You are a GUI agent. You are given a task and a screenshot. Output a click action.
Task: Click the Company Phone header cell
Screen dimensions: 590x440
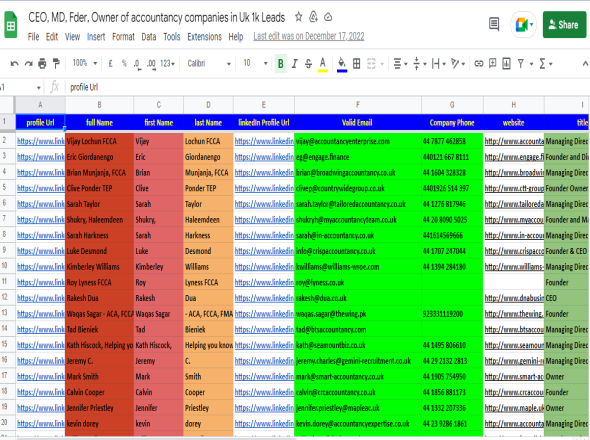click(452, 123)
